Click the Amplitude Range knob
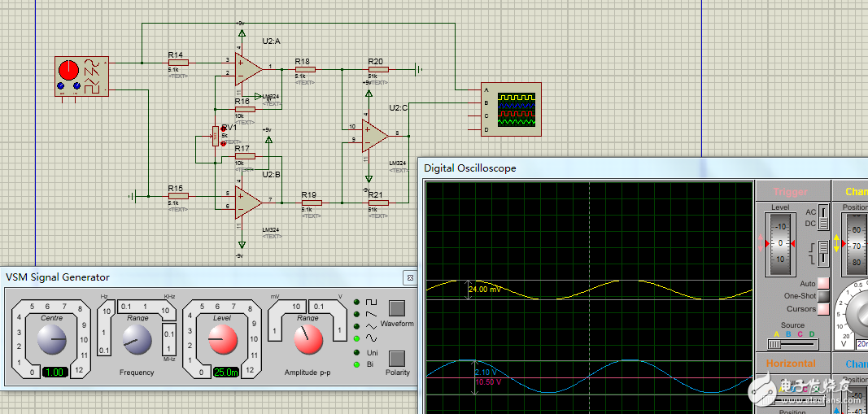 tap(308, 338)
